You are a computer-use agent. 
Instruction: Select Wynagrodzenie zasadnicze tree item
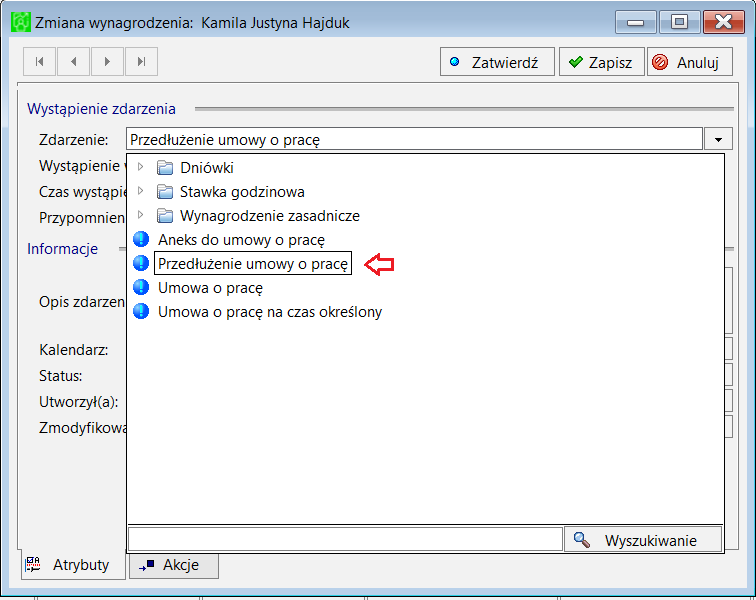point(270,216)
